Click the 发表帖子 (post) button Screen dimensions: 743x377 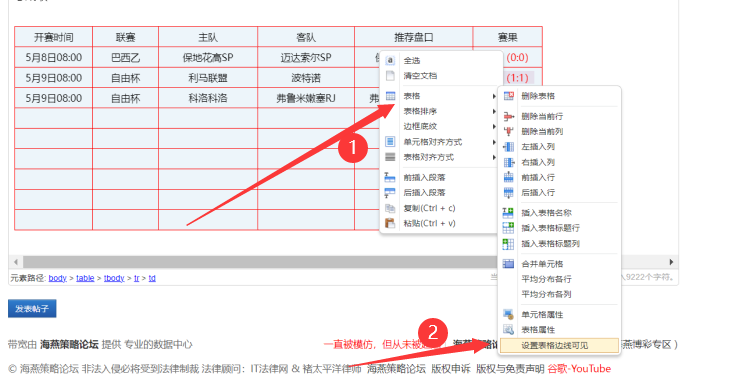tap(32, 309)
